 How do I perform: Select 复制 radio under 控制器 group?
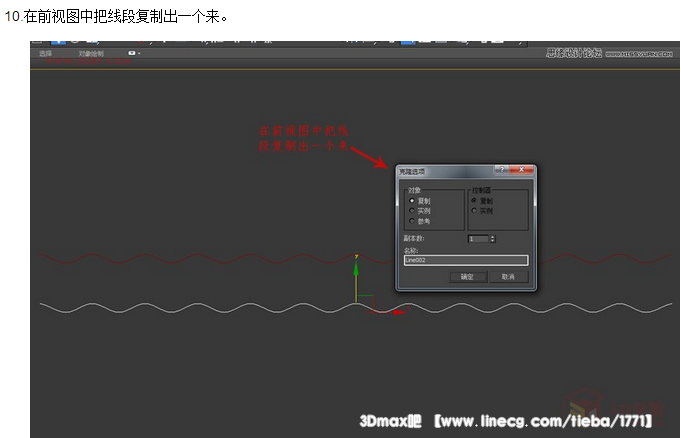point(474,201)
